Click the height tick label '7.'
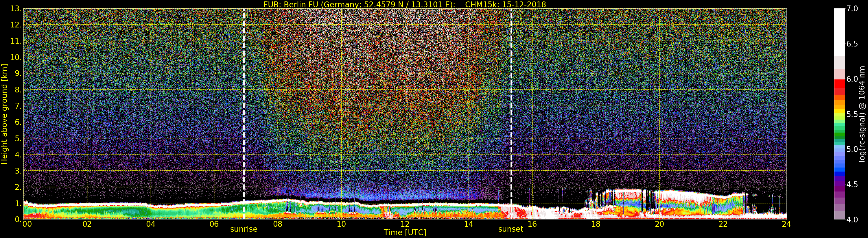Viewport: 868px width, 238px height. point(18,106)
